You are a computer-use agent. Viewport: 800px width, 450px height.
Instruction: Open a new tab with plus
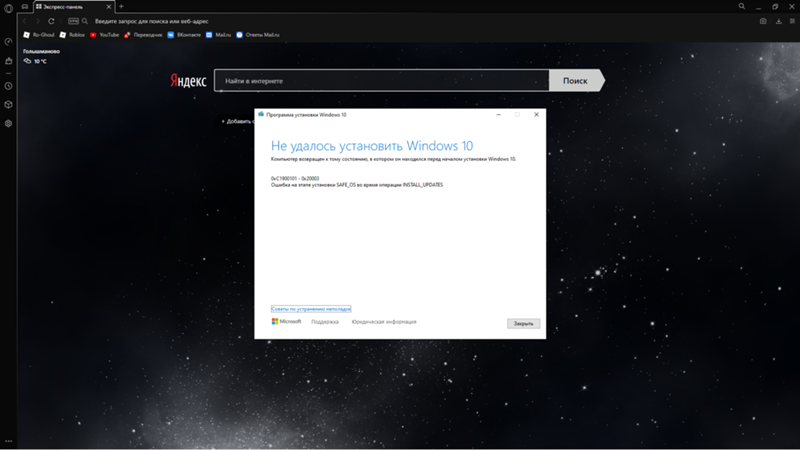pos(121,7)
